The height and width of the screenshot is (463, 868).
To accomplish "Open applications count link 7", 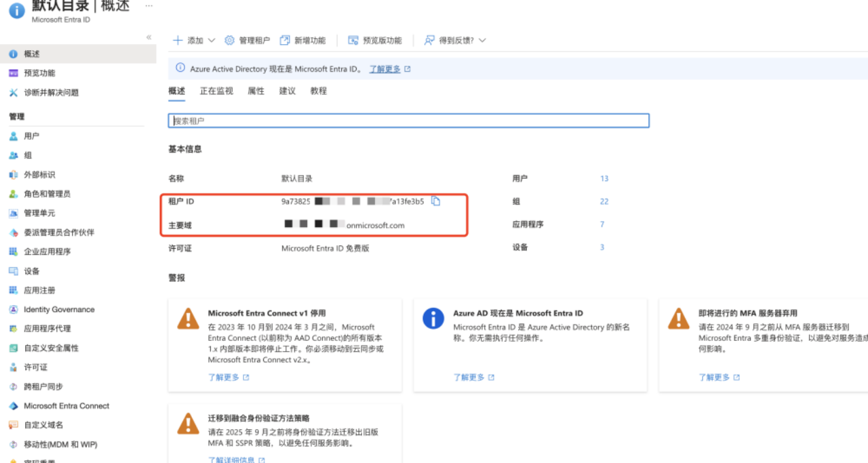I will pos(602,224).
